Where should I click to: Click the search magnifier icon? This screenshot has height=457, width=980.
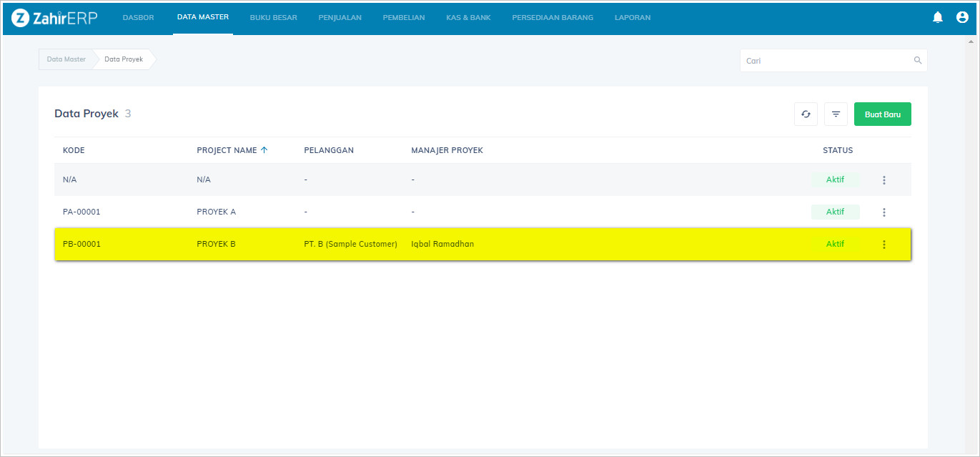918,61
